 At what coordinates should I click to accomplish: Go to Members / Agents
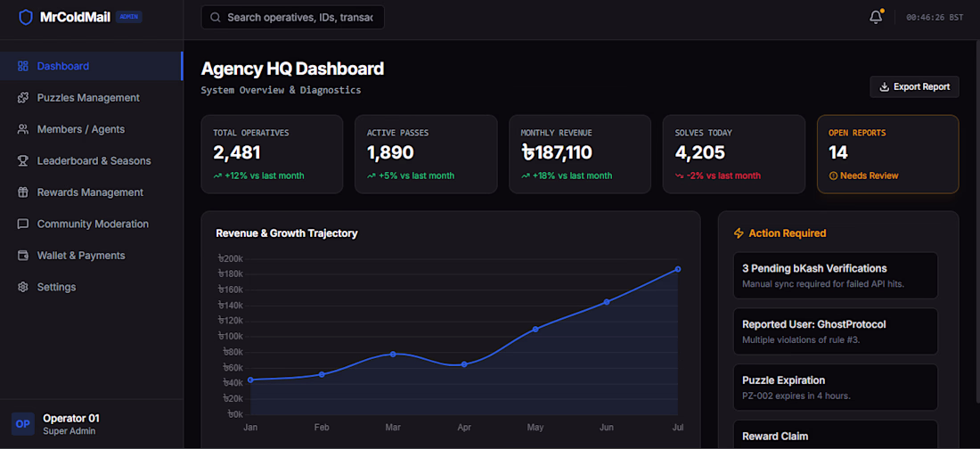tap(91, 129)
